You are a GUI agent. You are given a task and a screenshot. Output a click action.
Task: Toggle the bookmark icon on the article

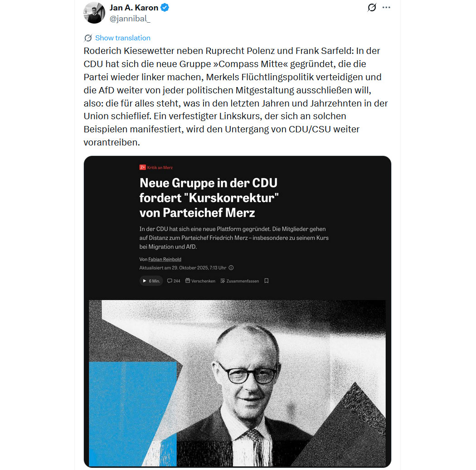(x=267, y=281)
